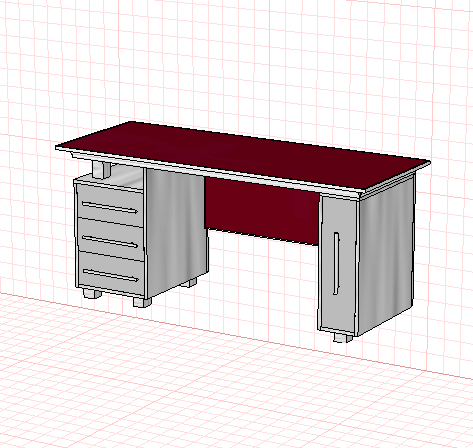The height and width of the screenshot is (448, 473).
Task: Click the middle drawer front
Action: point(110,239)
